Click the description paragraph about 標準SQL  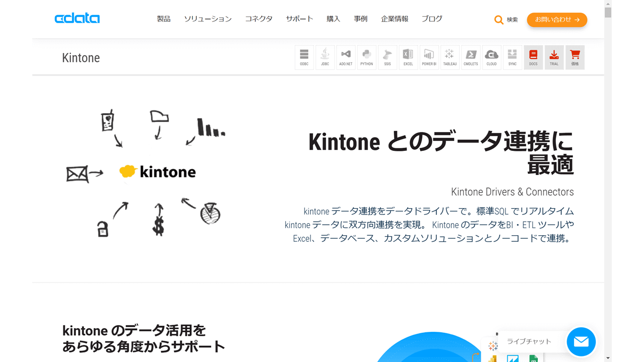coord(429,225)
